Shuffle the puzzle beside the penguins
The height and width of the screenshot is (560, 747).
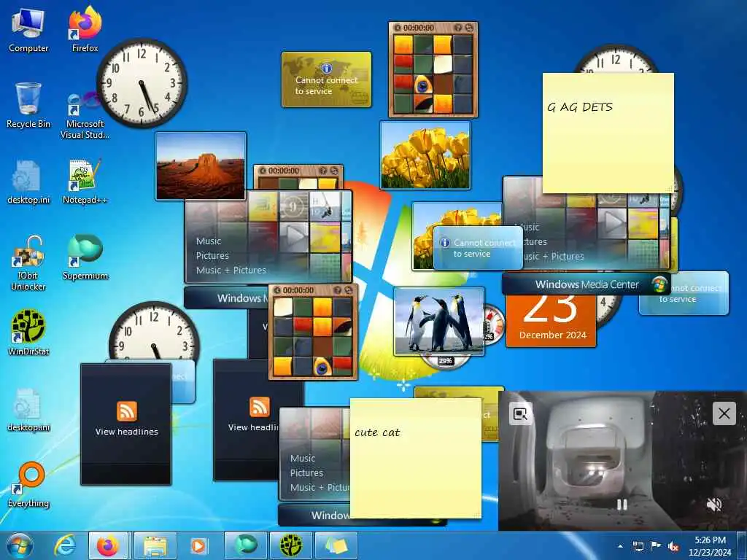click(x=348, y=290)
